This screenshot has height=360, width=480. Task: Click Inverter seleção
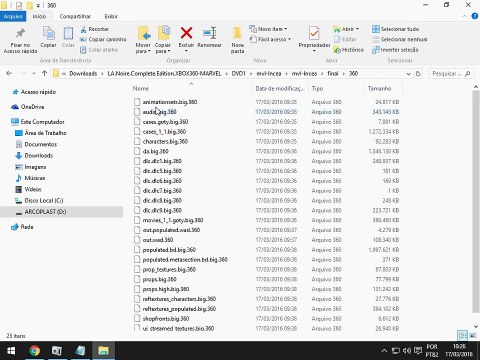[x=395, y=50]
